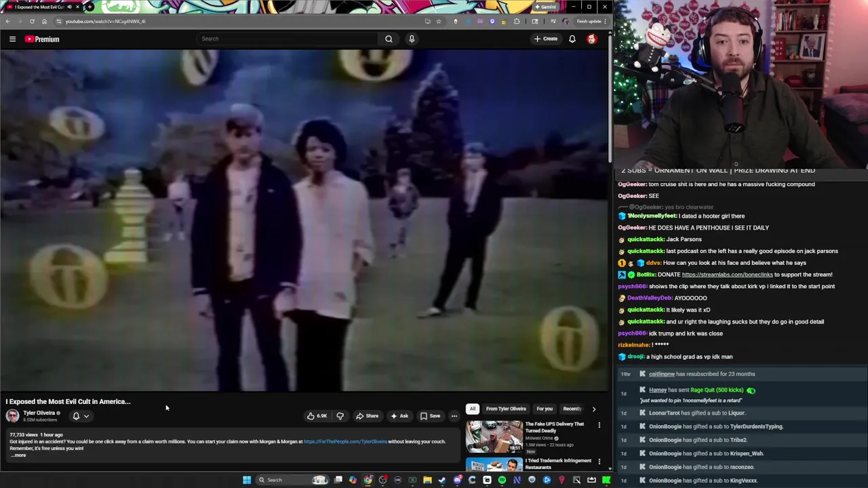Click Hamey username in event list
The width and height of the screenshot is (868, 488).
click(658, 390)
